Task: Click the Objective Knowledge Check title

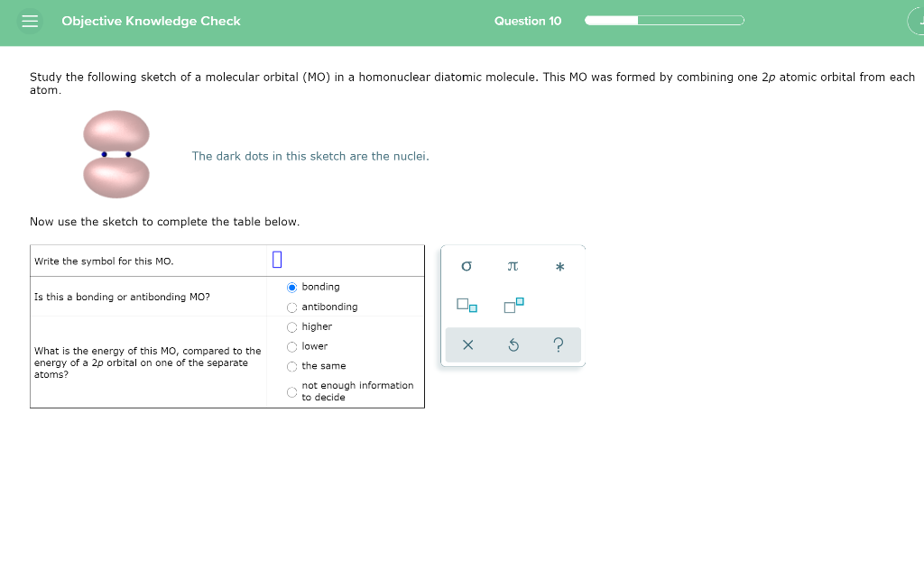Action: pos(151,21)
